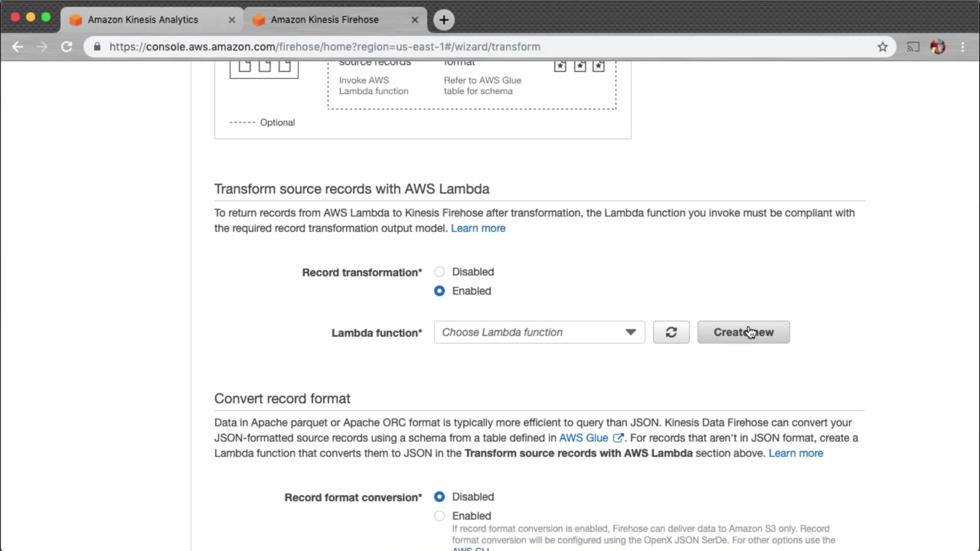Open the AWS Glue link
This screenshot has height=551, width=980.
583,438
